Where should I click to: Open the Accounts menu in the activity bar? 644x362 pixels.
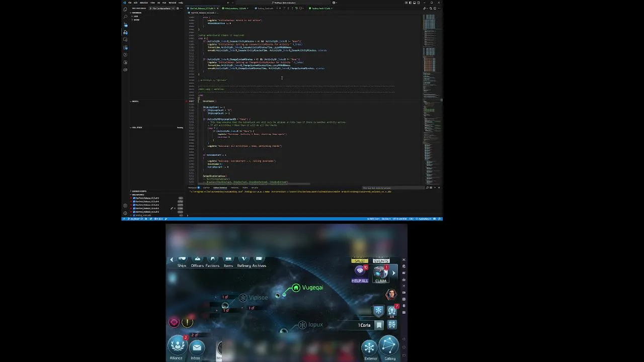click(x=125, y=206)
